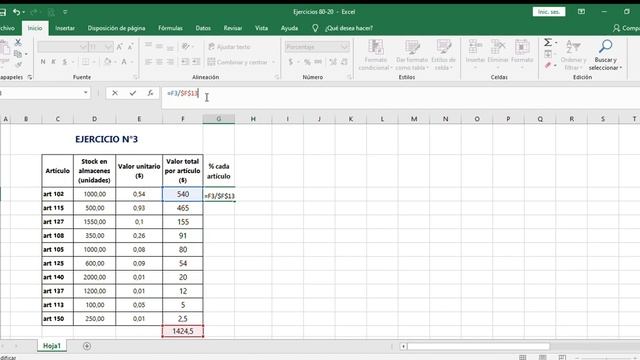Toggle right text alignment
This screenshot has height=360, width=640.
(170, 62)
